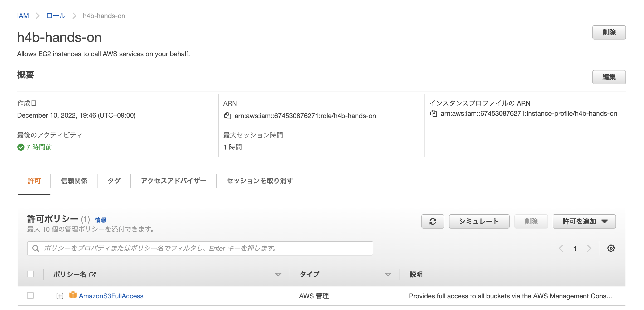Click the orange S3 service icon beside AmazonS3FullAccess
This screenshot has width=644, height=310.
pyautogui.click(x=73, y=296)
